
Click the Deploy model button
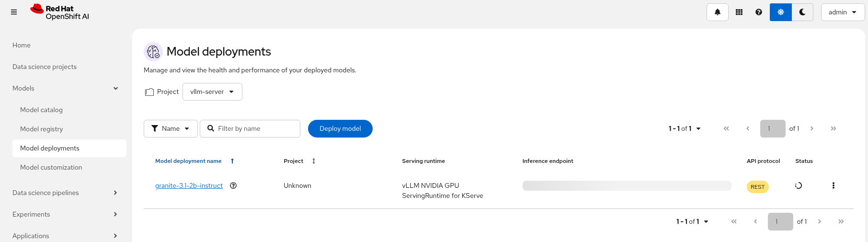tap(340, 128)
